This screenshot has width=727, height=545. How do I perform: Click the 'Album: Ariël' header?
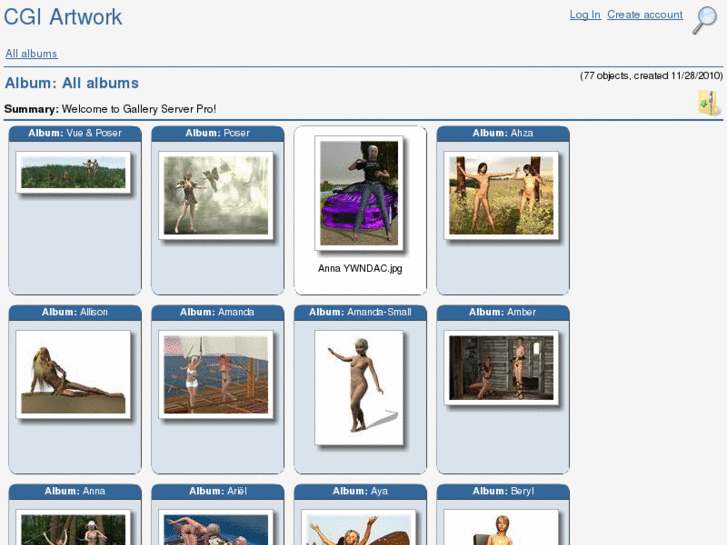pos(218,491)
